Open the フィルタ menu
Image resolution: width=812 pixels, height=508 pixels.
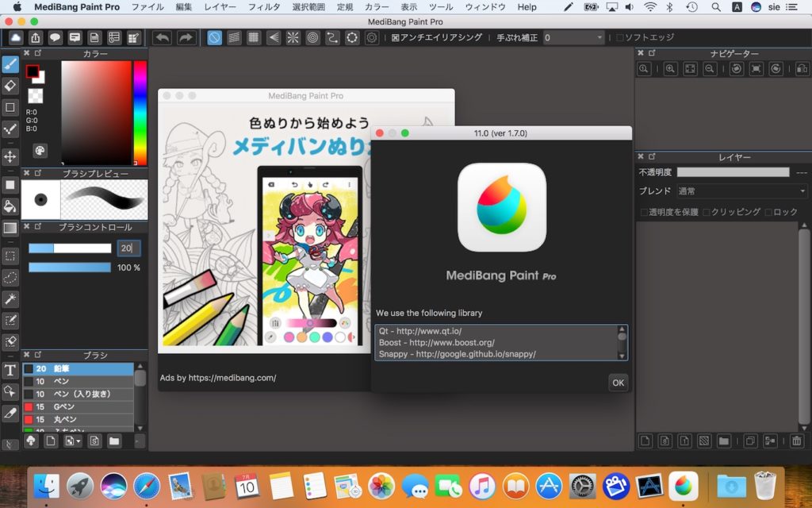[264, 7]
